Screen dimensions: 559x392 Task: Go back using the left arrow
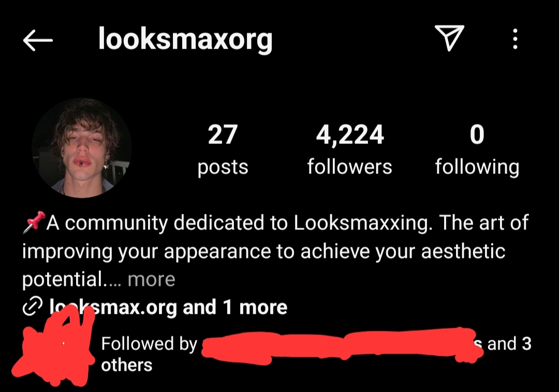tap(38, 40)
